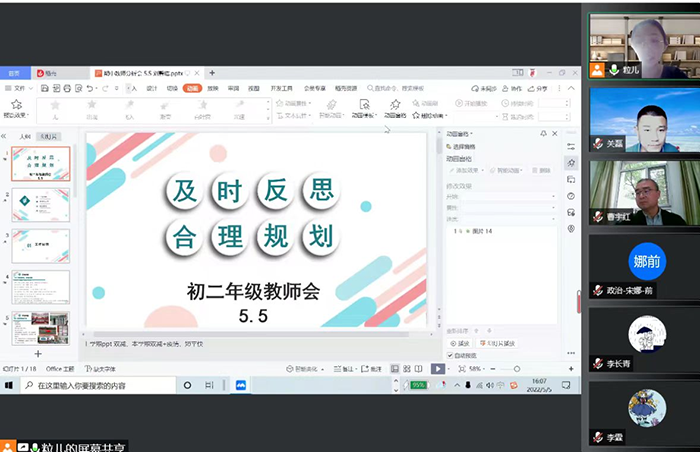Image resolution: width=700 pixels, height=452 pixels.
Task: Toggle microphone on 政治-宋娜-前 tile
Action: point(598,290)
